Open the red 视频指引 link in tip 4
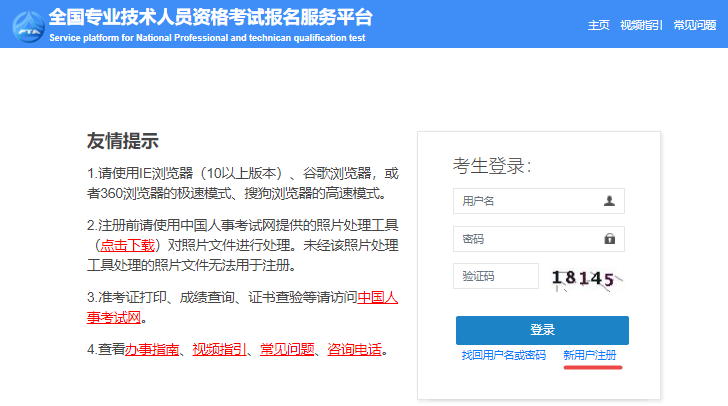Screen dimensions: 728x406 pyautogui.click(x=219, y=350)
